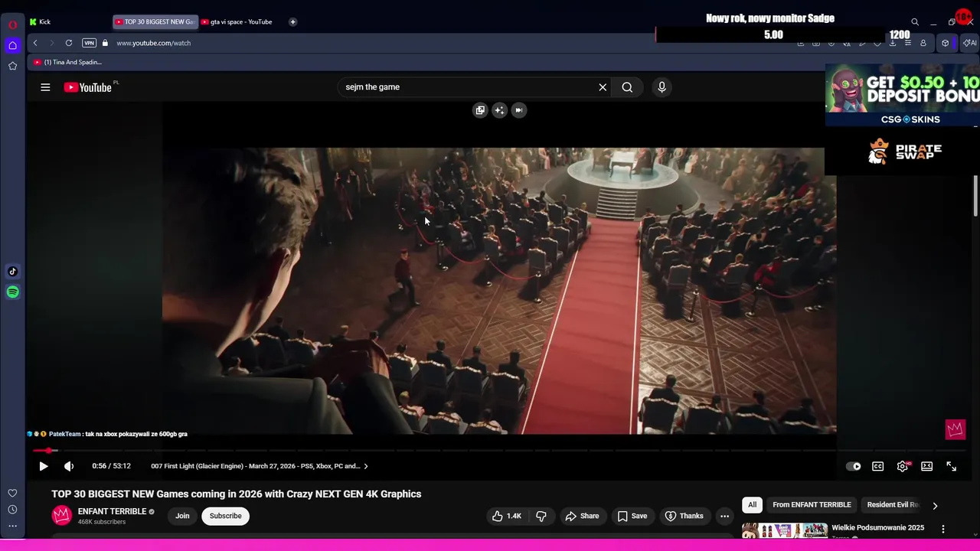Open the Opera main menu
Screen dimensions: 980x551
[x=12, y=24]
